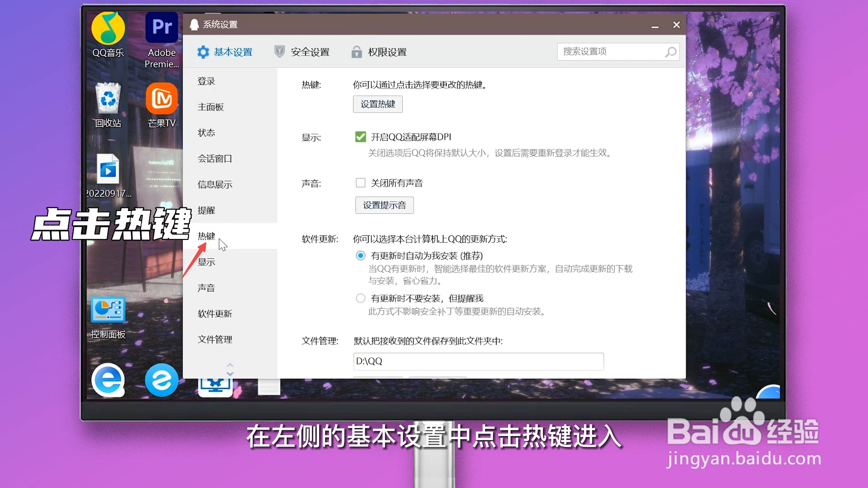Switch to 权限设置 tab

point(379,52)
